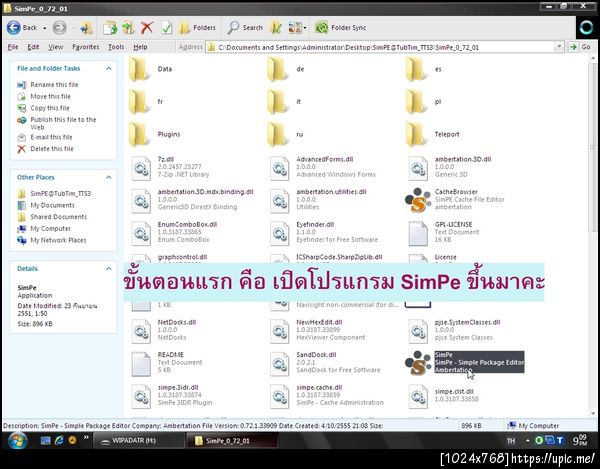Switch to WIPADATR (H:) taskbar button
This screenshot has width=600, height=469.
coord(139,441)
